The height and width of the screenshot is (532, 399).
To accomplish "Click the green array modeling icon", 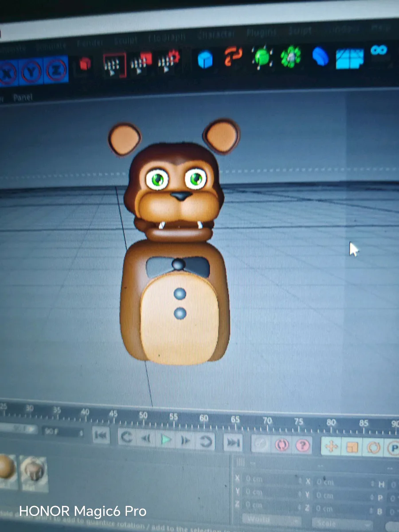I will 291,56.
